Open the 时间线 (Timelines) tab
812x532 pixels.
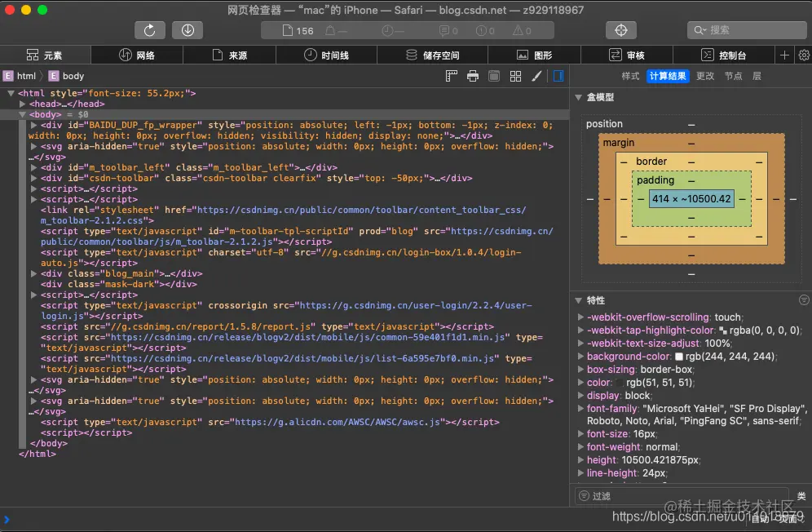[x=326, y=55]
